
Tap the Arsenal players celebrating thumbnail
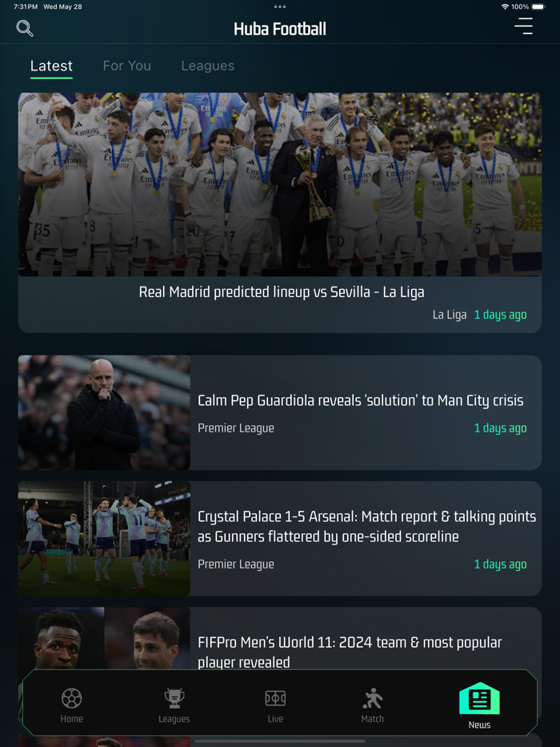pos(104,538)
